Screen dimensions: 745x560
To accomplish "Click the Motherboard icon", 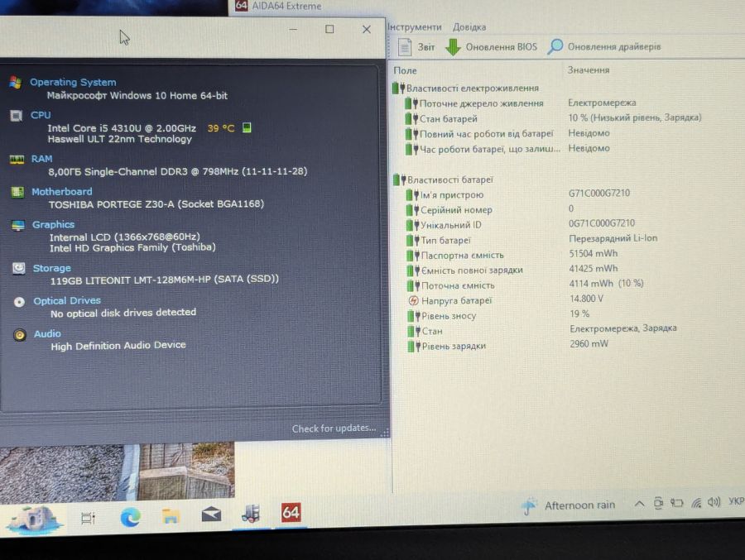I will point(17,192).
